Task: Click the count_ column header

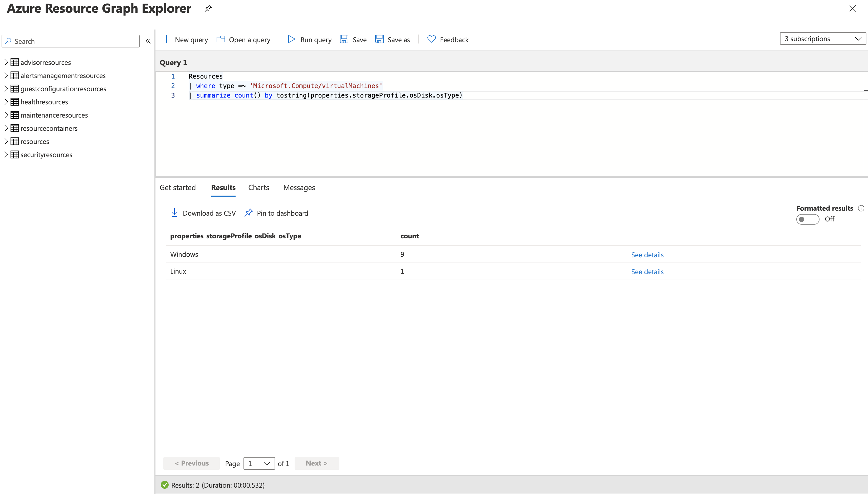Action: (411, 236)
